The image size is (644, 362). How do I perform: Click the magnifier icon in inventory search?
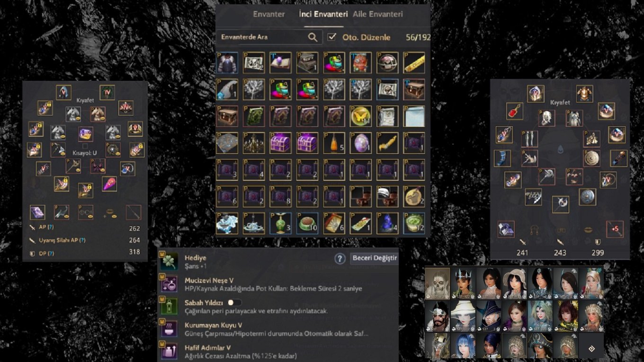[x=313, y=37]
